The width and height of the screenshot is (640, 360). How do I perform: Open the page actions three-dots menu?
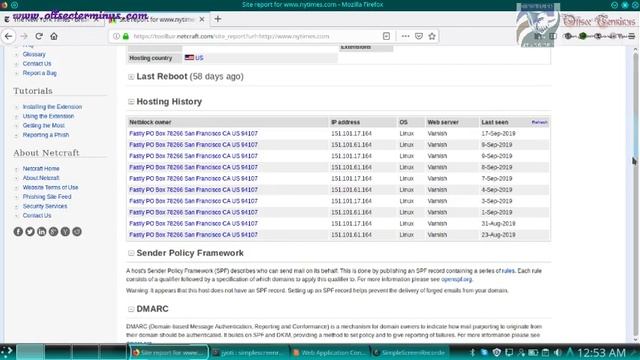pyautogui.click(x=405, y=36)
